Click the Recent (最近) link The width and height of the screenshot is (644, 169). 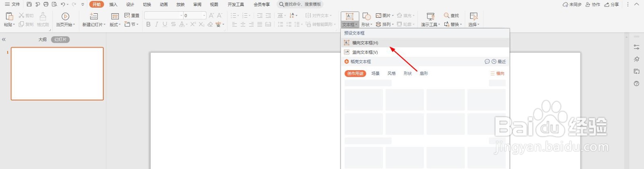pyautogui.click(x=499, y=62)
